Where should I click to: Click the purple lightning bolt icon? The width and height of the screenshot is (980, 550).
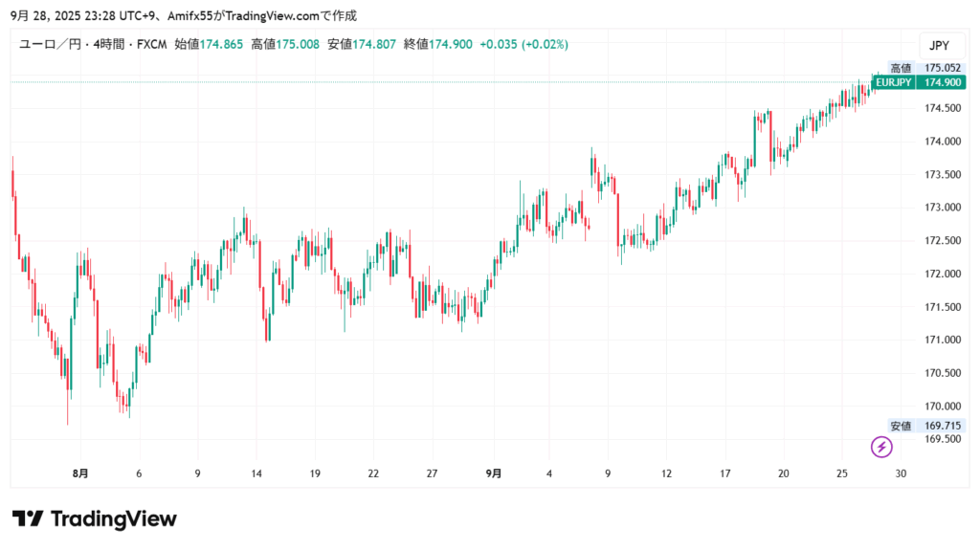click(x=881, y=447)
